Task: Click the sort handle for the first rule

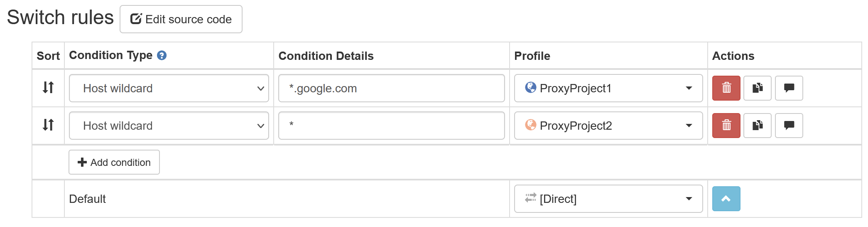Action: 48,88
